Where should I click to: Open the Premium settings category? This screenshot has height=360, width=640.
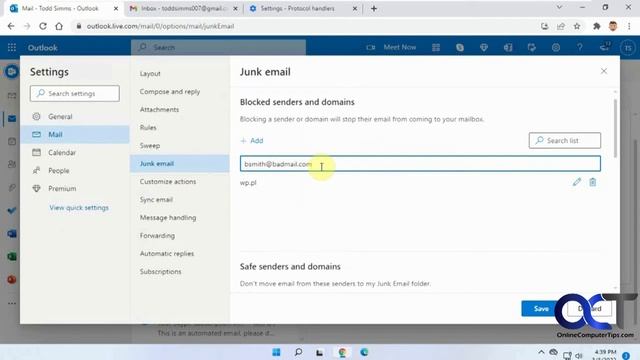pos(75,188)
